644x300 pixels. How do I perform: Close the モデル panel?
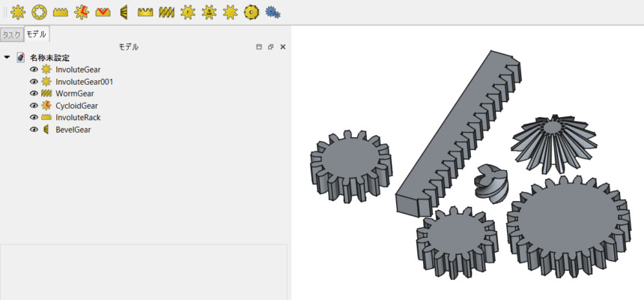coord(282,47)
